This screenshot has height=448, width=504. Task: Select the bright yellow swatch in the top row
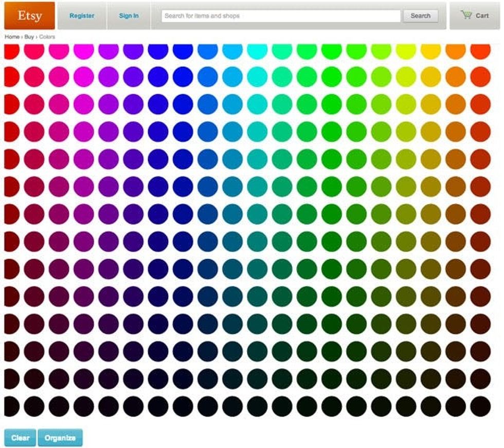point(406,51)
